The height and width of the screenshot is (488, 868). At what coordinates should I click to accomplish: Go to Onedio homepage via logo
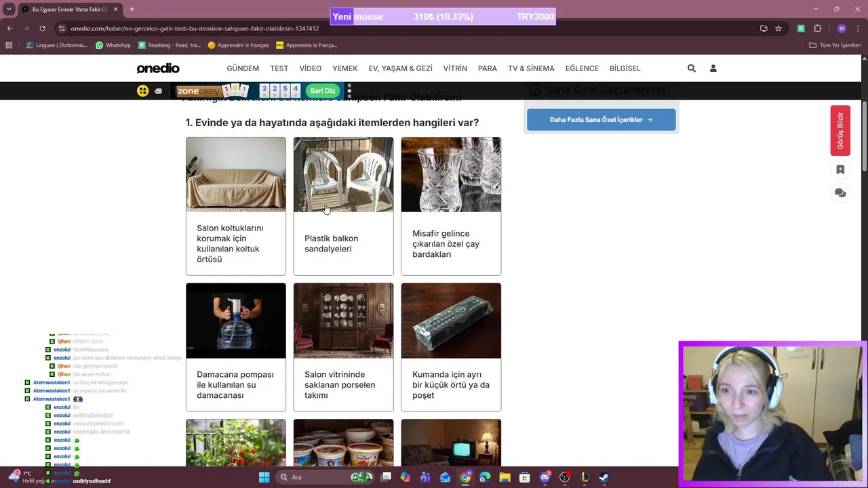158,68
